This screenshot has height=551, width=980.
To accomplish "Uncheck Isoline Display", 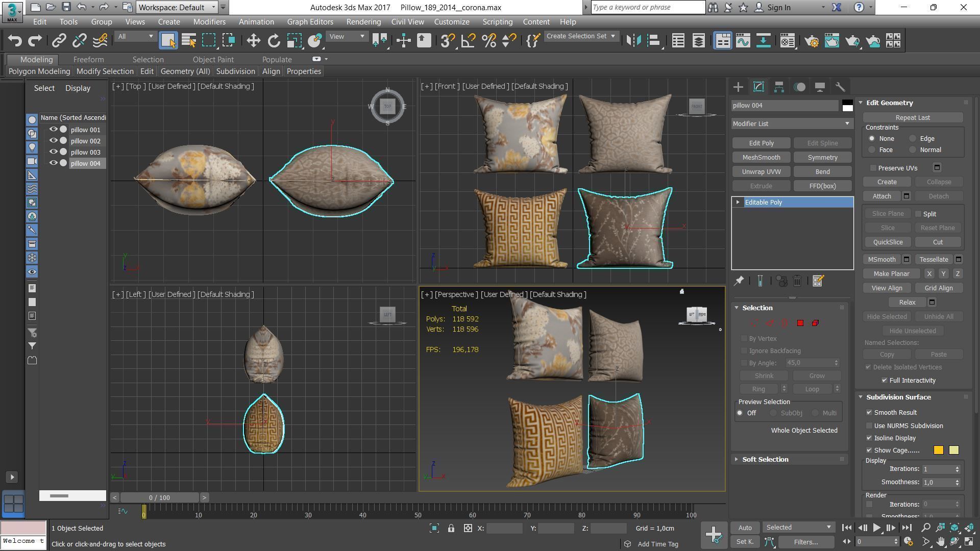I will 869,438.
